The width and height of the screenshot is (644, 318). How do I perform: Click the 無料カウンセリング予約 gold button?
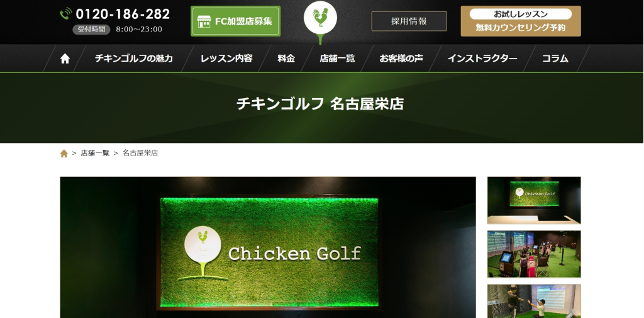click(x=520, y=21)
